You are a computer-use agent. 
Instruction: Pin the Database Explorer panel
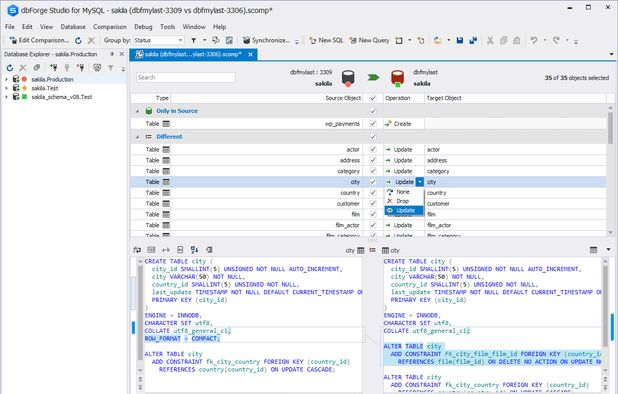click(x=112, y=54)
